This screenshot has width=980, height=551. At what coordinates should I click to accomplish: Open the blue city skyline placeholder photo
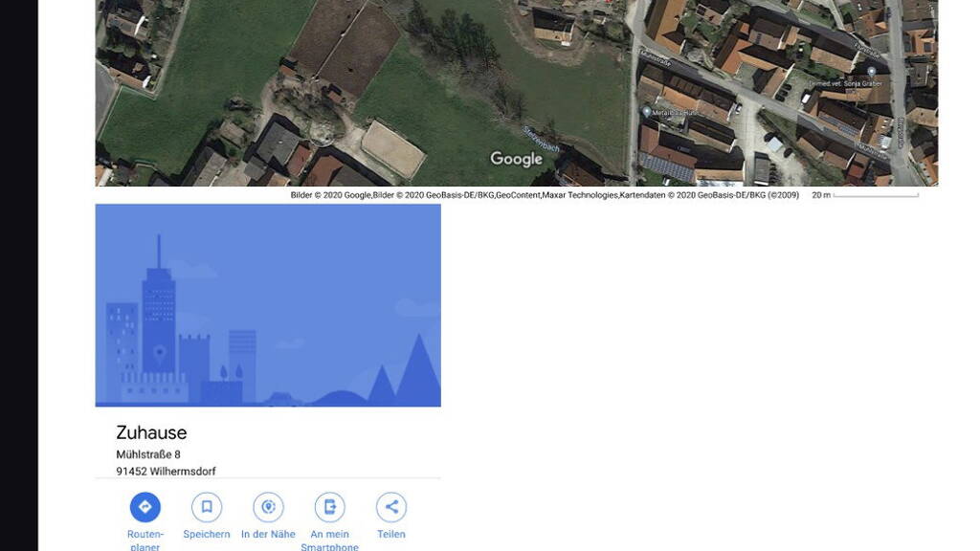(268, 305)
